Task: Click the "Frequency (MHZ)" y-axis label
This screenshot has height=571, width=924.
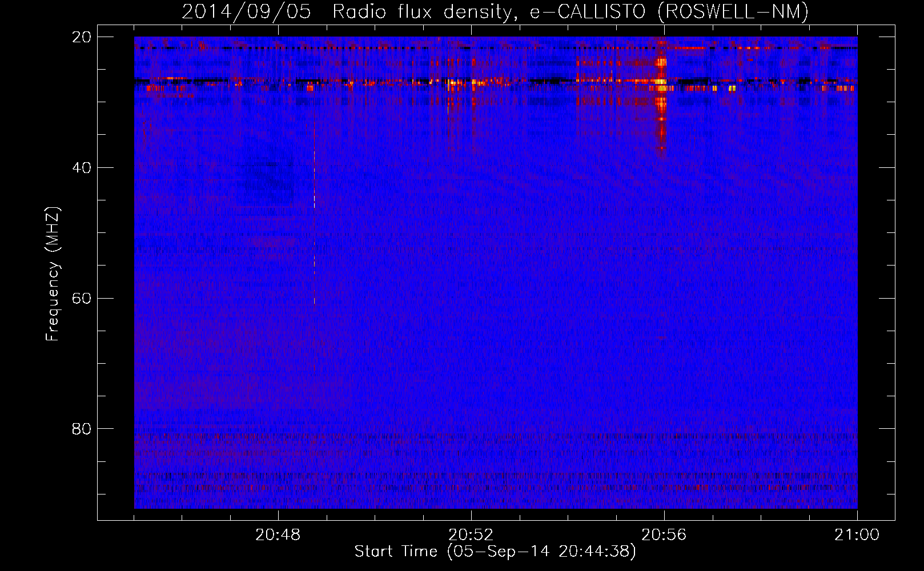Action: click(x=53, y=274)
